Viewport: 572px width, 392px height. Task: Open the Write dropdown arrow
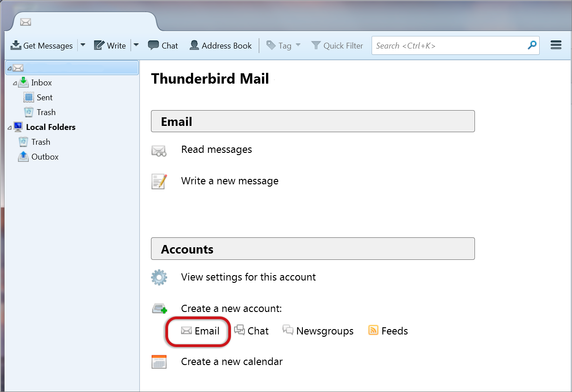136,45
